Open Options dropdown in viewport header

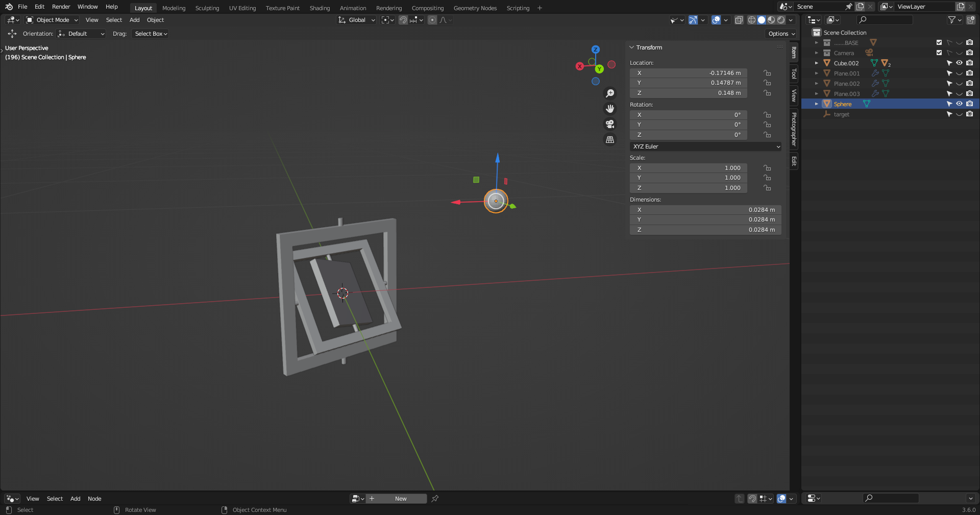[x=781, y=34]
